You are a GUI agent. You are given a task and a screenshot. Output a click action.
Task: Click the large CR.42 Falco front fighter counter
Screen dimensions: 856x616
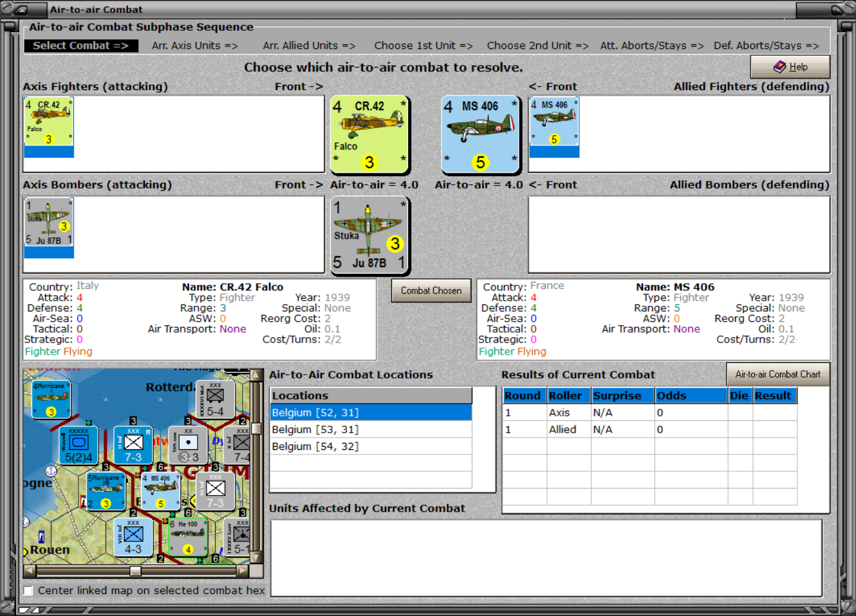(x=370, y=135)
